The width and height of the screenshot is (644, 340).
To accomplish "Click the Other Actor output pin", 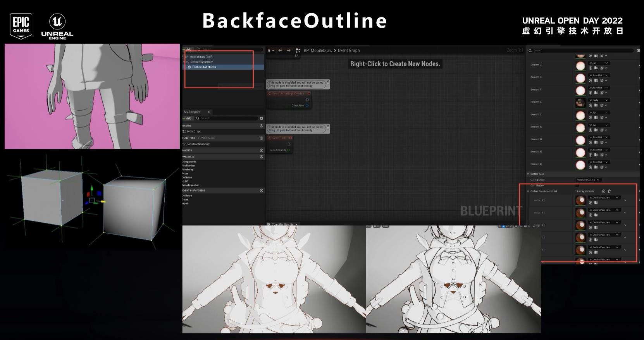I will (x=307, y=106).
